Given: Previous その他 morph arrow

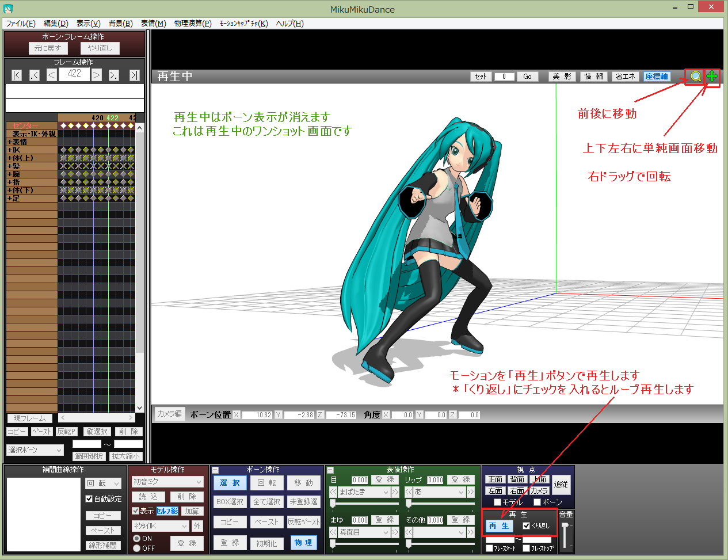Looking at the screenshot, I should point(408,532).
